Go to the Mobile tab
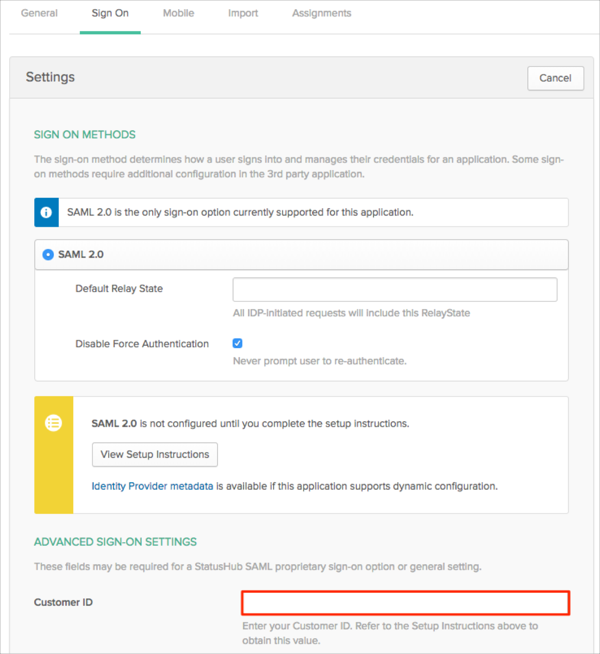 click(178, 14)
